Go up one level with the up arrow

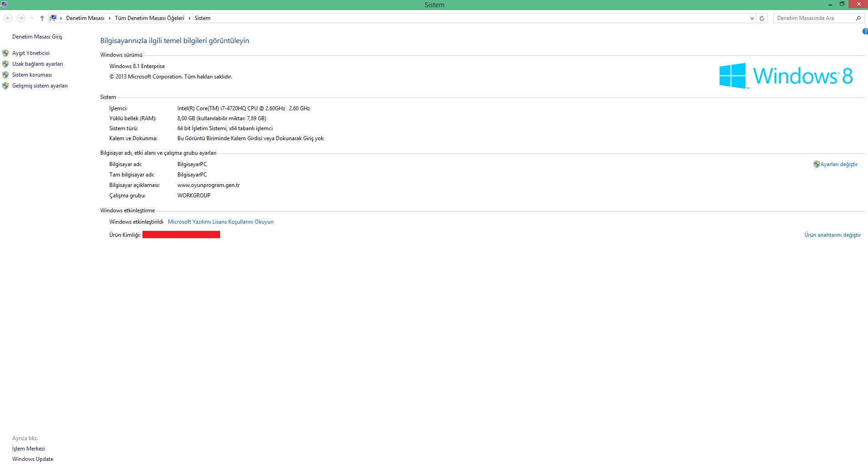42,18
